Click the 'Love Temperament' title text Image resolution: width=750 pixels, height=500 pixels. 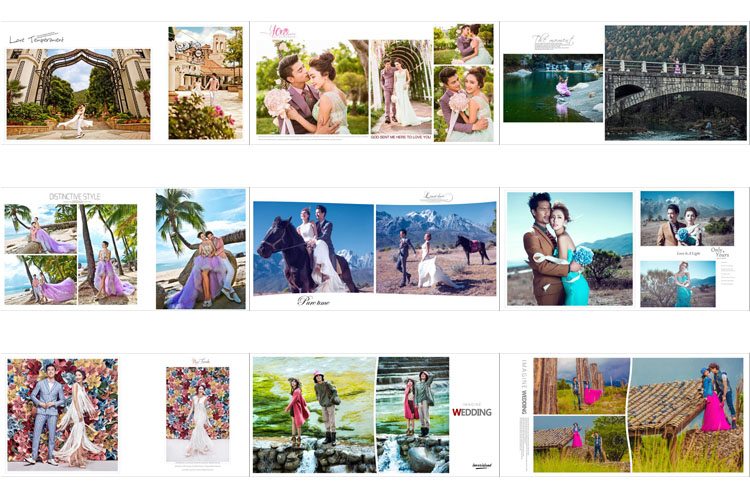click(36, 39)
